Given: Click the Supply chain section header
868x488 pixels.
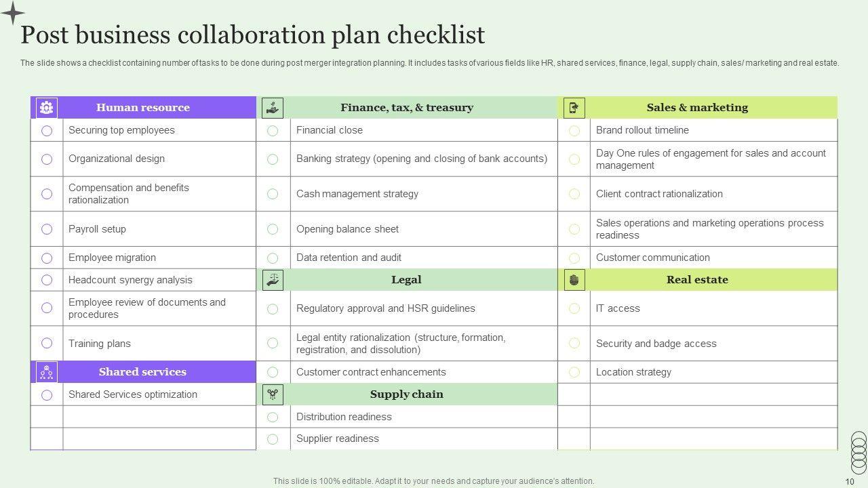Looking at the screenshot, I should (x=406, y=394).
